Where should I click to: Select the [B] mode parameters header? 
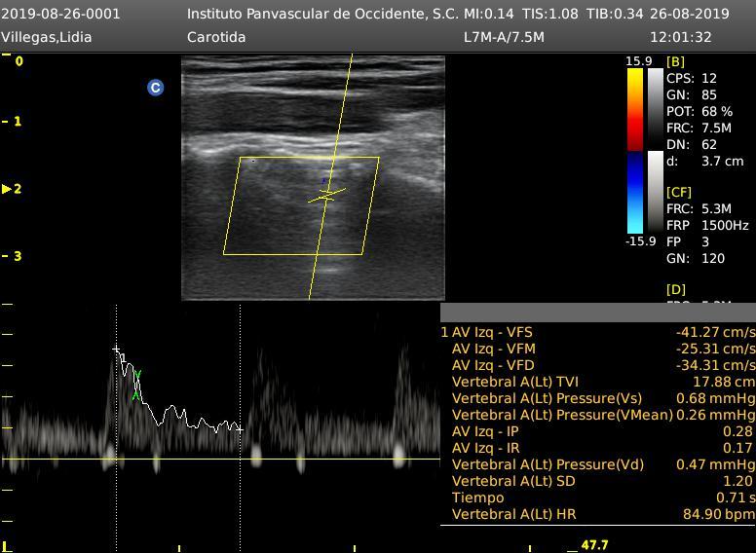click(x=675, y=61)
